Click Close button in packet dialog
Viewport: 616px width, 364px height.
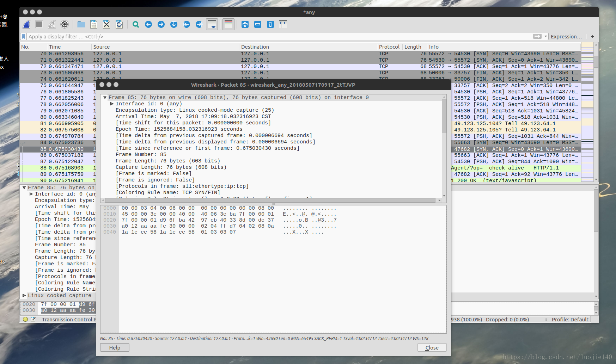click(432, 347)
